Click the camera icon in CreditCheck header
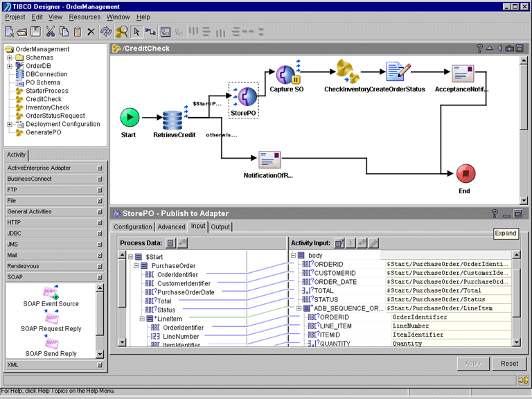Image resolution: width=532 pixels, height=399 pixels. pos(509,48)
